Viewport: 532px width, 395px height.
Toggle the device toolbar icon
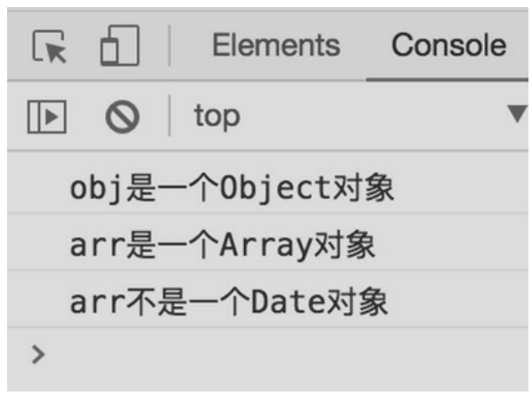point(119,45)
